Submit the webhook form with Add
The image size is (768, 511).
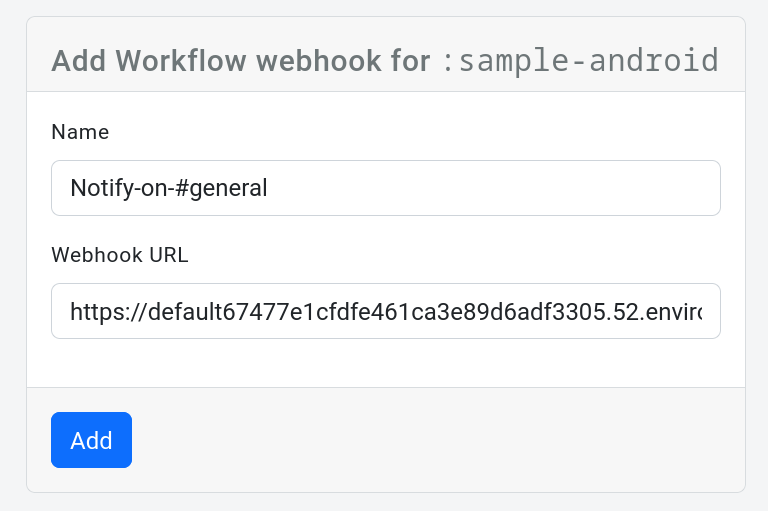click(91, 440)
